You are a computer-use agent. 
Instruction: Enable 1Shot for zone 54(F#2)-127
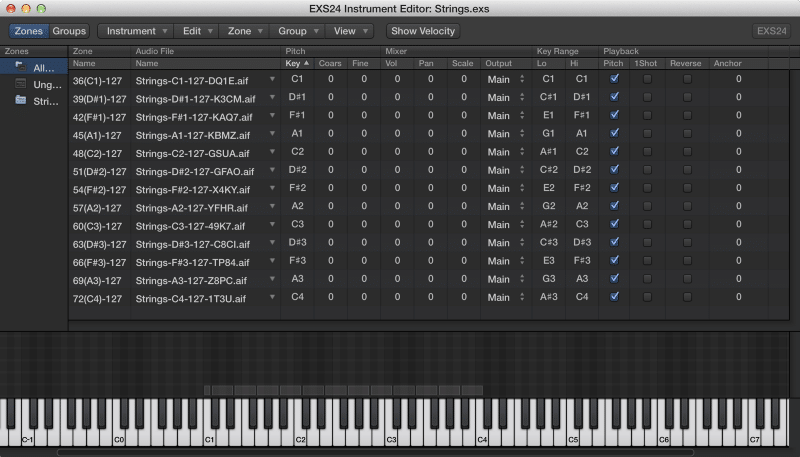pyautogui.click(x=647, y=188)
